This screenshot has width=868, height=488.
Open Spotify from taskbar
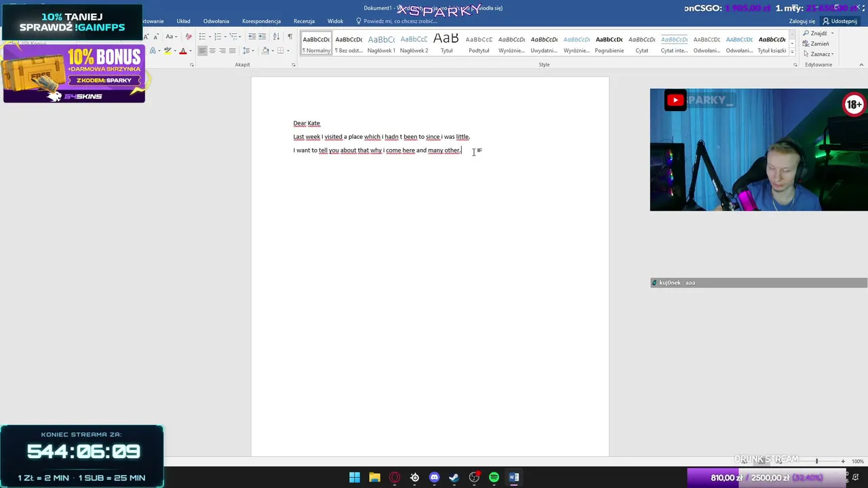point(494,477)
